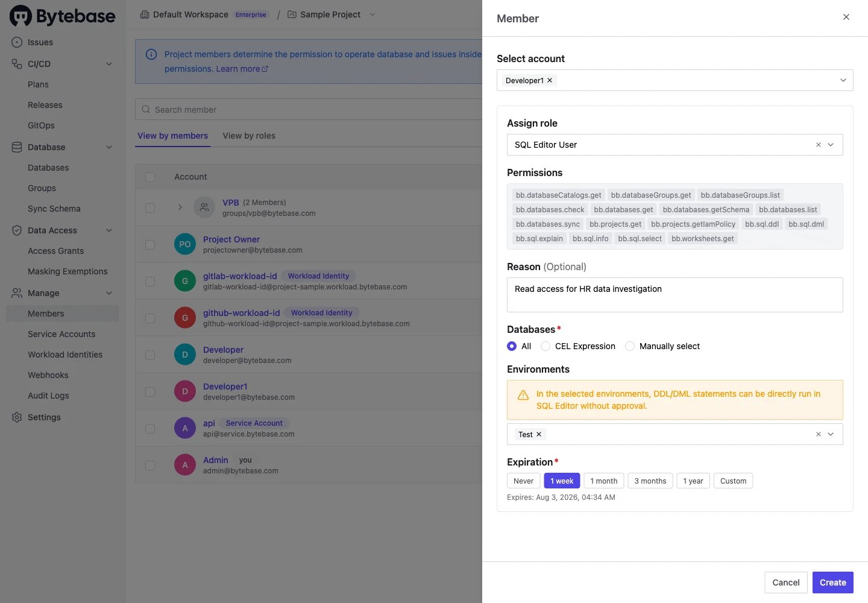The height and width of the screenshot is (603, 868).
Task: Set expiration to Custom
Action: pyautogui.click(x=733, y=481)
